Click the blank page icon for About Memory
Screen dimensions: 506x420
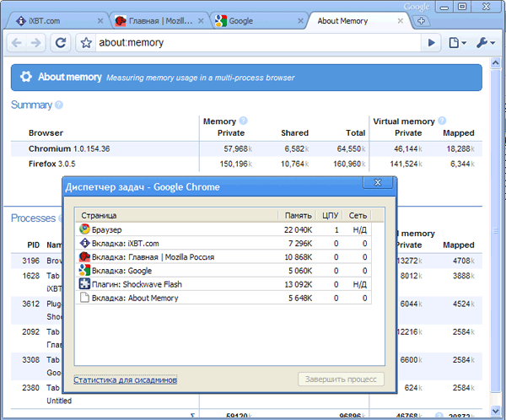[x=84, y=298]
